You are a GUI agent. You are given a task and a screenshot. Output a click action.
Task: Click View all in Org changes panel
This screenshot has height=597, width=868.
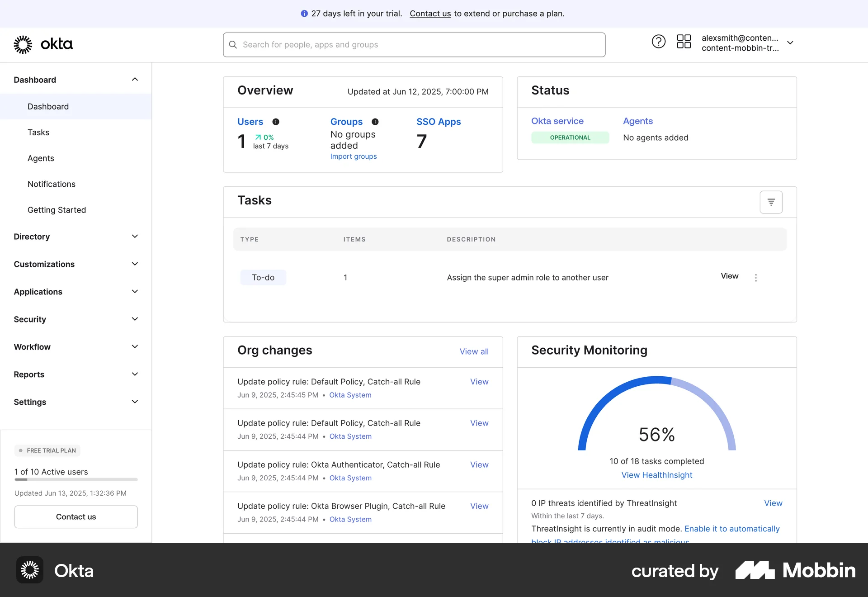[x=474, y=351]
